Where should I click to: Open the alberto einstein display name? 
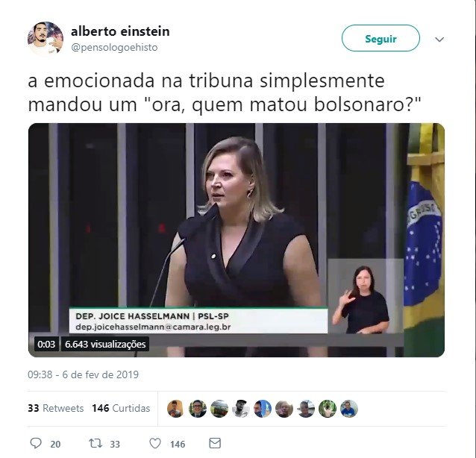120,31
